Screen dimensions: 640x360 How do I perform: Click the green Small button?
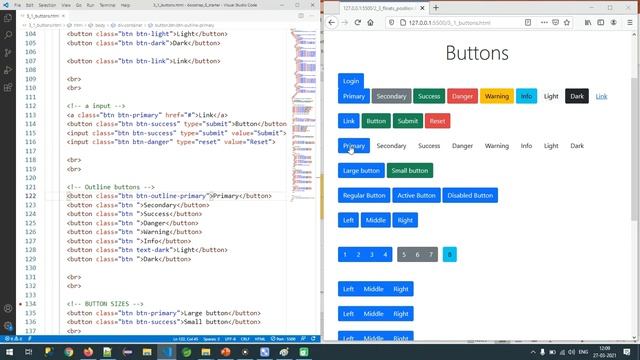click(410, 171)
